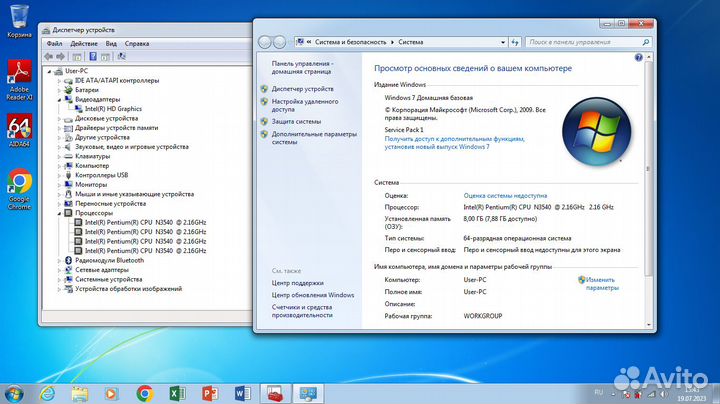Screen dimensions: 720x404
Task: Click refresh button beside the address bar
Action: [x=515, y=42]
